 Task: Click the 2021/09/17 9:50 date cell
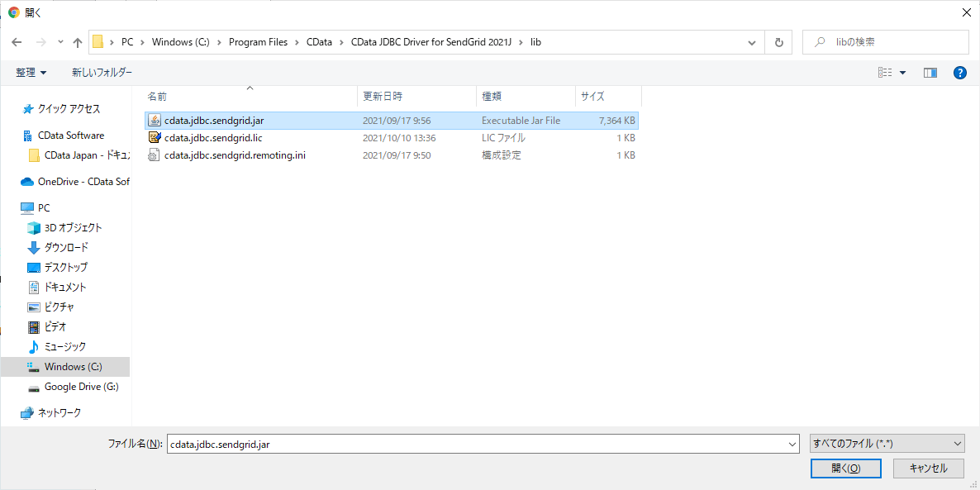pyautogui.click(x=397, y=155)
